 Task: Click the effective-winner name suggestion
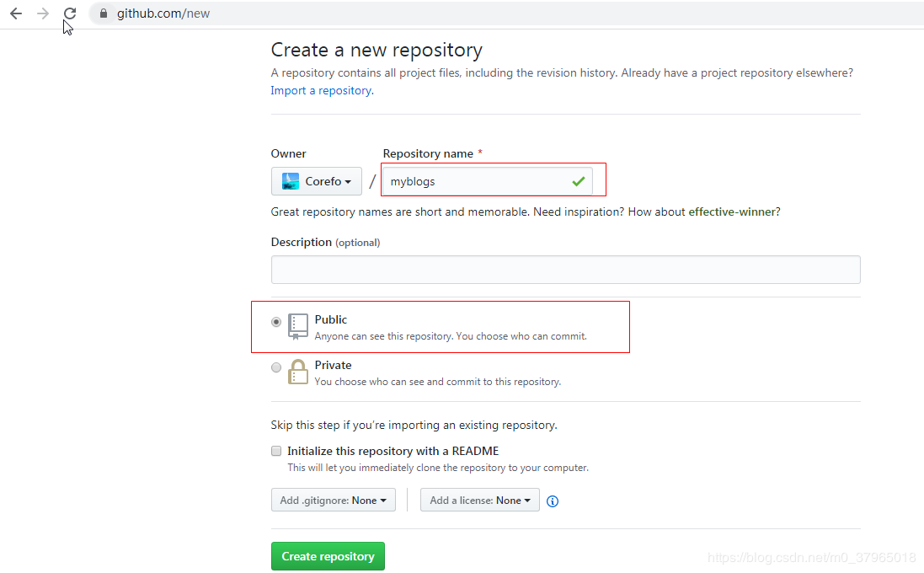[731, 212]
